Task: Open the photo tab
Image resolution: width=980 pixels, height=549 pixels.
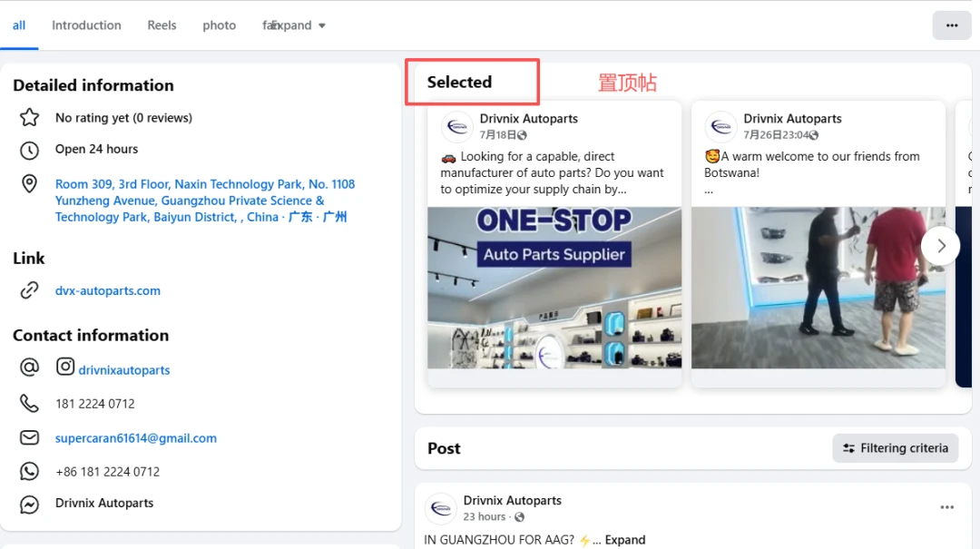Action: pyautogui.click(x=219, y=25)
